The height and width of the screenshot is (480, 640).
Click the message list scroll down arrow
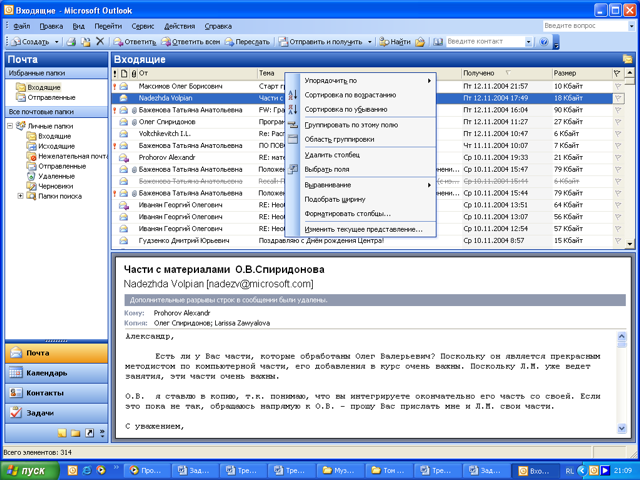pos(629,244)
